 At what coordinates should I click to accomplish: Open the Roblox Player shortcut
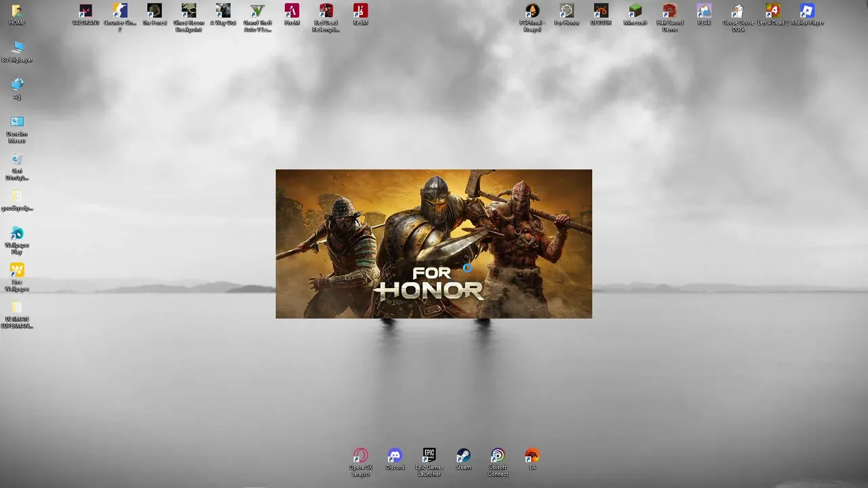[x=807, y=11]
